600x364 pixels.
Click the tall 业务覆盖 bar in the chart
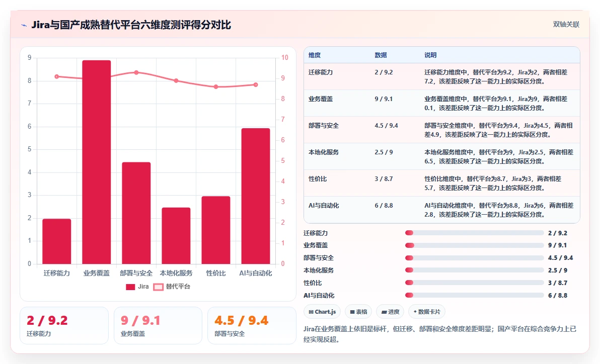point(97,162)
